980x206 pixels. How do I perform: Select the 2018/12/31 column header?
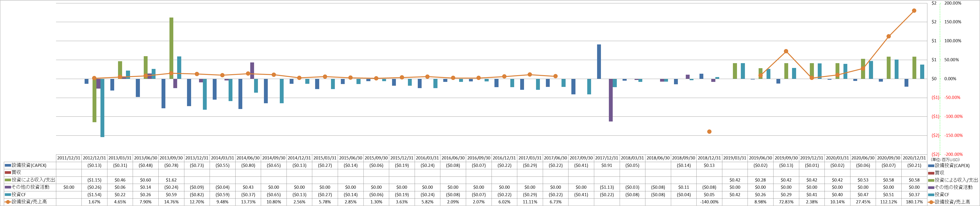click(x=709, y=158)
